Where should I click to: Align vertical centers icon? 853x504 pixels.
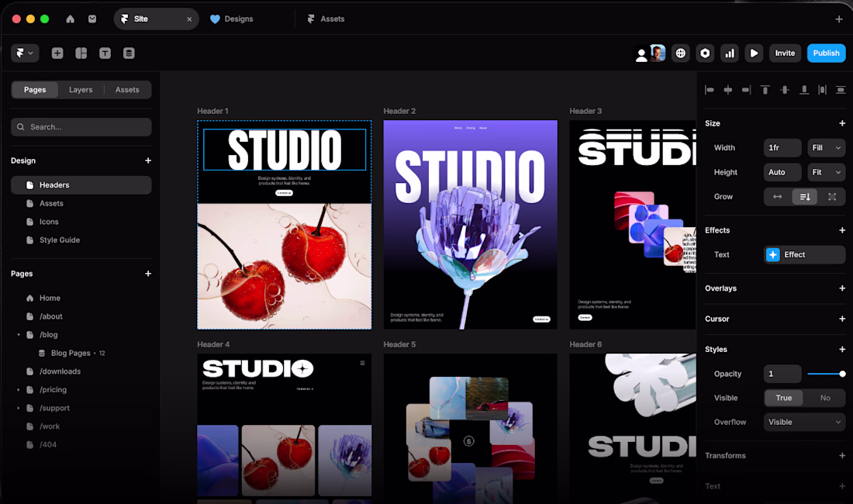click(785, 90)
